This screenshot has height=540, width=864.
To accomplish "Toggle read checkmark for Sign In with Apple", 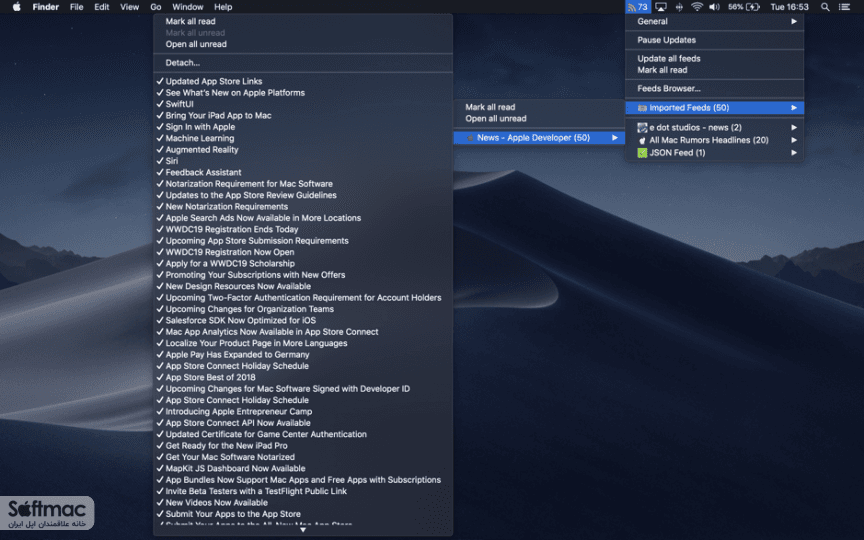I will pyautogui.click(x=160, y=126).
